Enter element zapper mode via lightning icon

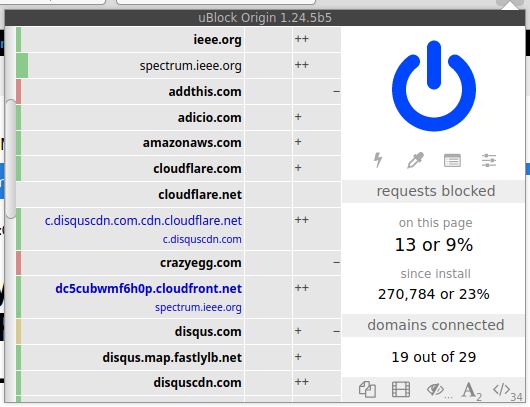tap(378, 160)
